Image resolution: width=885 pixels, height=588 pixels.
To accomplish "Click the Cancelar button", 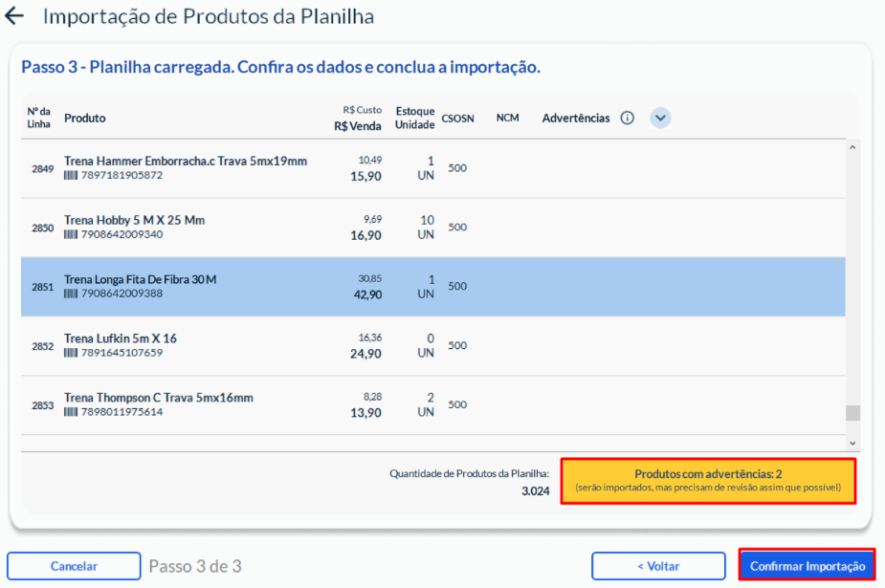I will (74, 566).
